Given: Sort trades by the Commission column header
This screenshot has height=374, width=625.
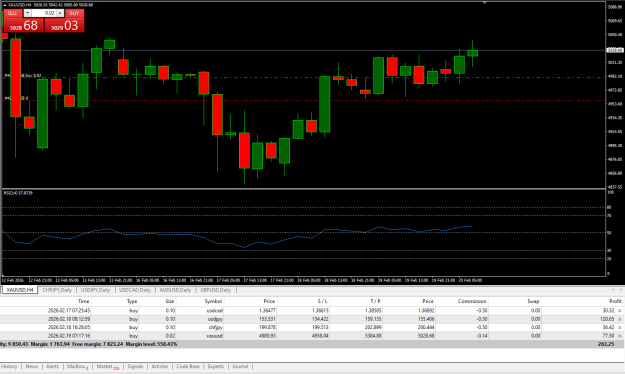Looking at the screenshot, I should [472, 301].
